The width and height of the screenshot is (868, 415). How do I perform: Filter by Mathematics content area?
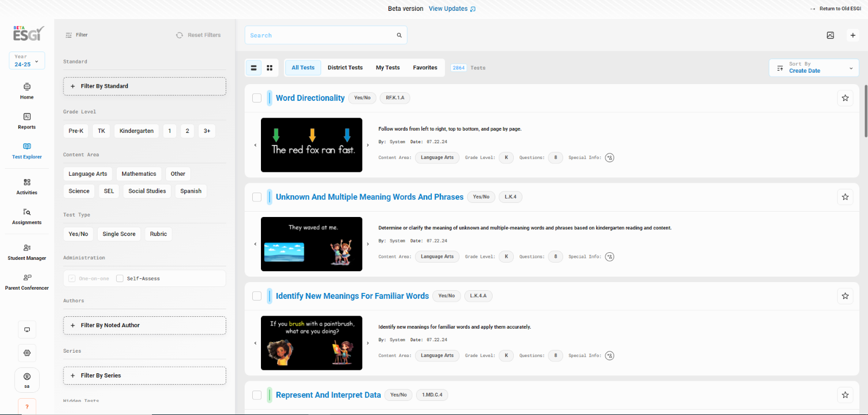pyautogui.click(x=139, y=174)
